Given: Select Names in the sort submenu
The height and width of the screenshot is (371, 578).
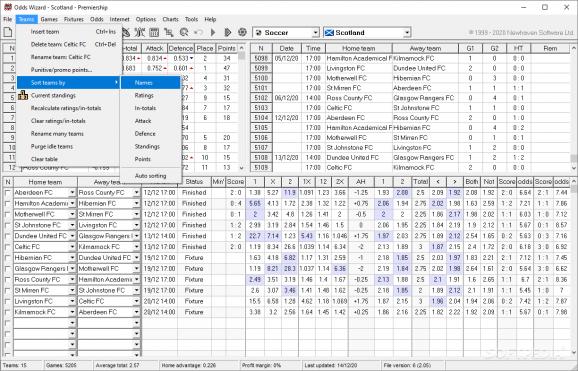Looking at the screenshot, I should tap(150, 83).
